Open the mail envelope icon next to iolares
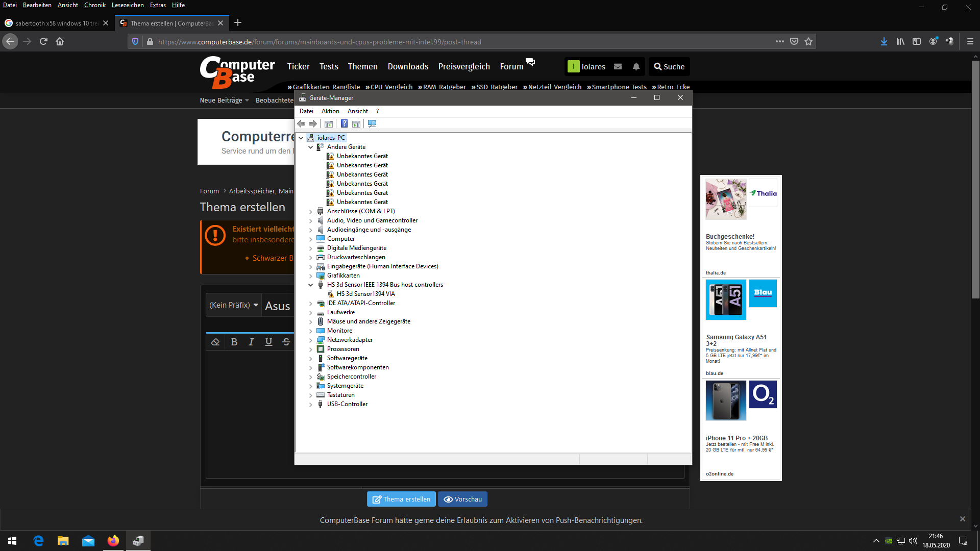The image size is (980, 551). pyautogui.click(x=618, y=67)
